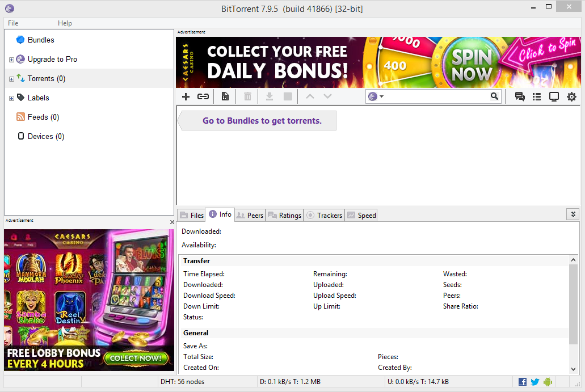This screenshot has height=392, width=585.
Task: Close the left sidebar advertisement
Action: [172, 222]
